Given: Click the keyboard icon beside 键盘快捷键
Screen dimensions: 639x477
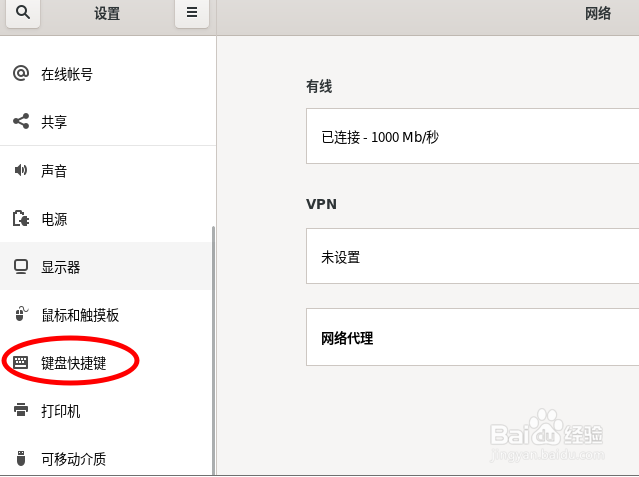Looking at the screenshot, I should (x=20, y=362).
